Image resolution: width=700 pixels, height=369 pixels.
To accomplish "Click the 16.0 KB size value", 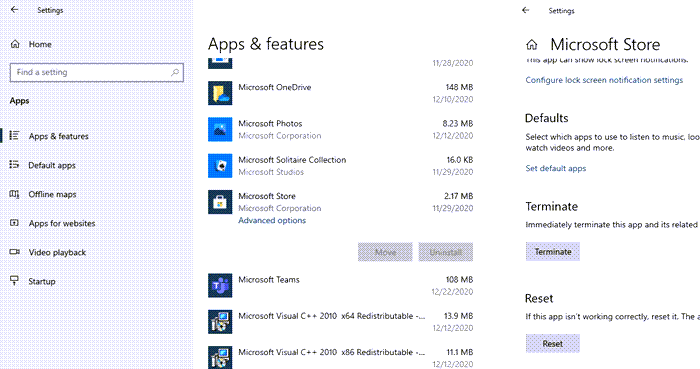I will tap(459, 159).
